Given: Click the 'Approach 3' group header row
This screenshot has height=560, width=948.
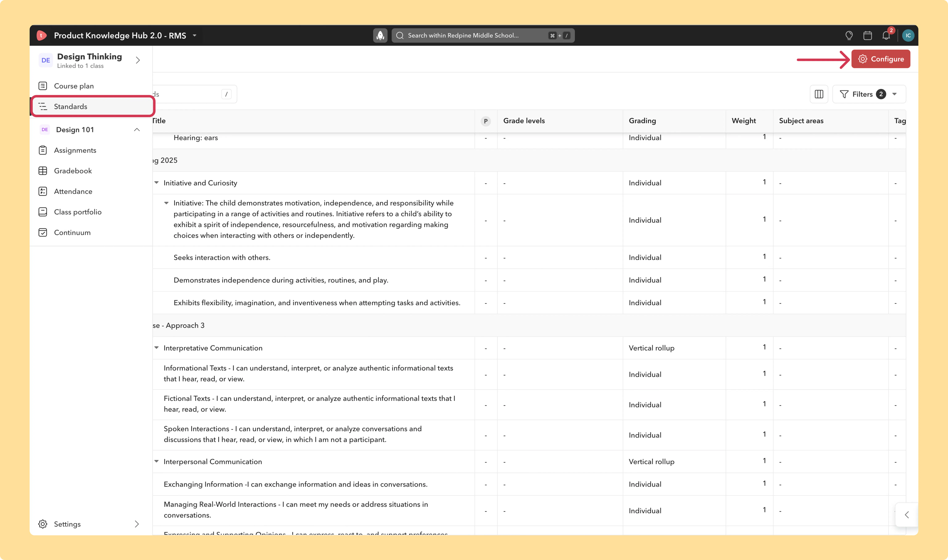Looking at the screenshot, I should tap(529, 325).
